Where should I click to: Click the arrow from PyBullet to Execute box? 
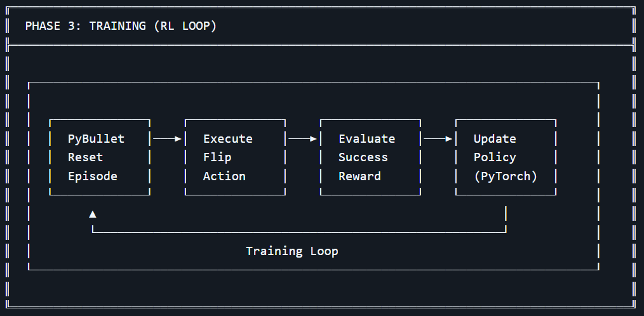168,138
